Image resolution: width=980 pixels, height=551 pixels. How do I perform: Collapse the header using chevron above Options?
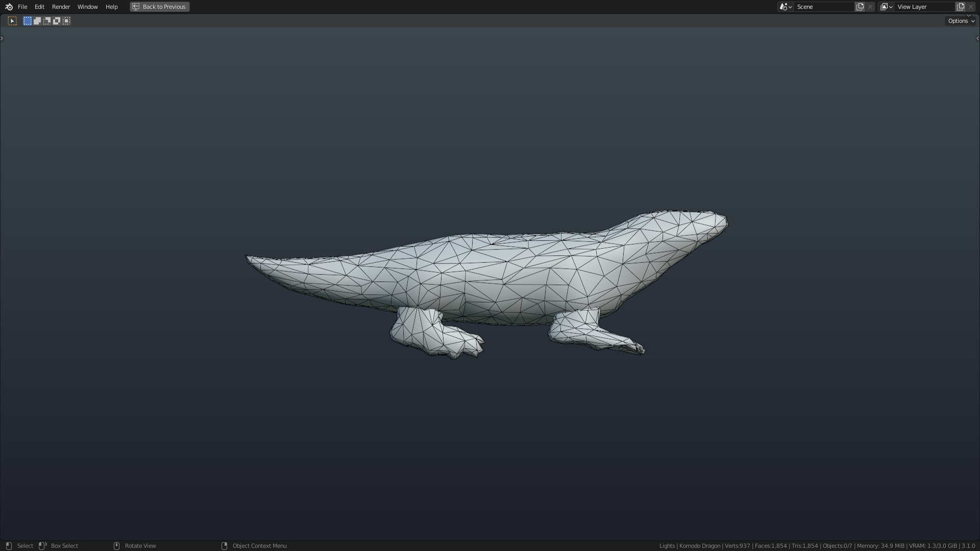pos(969,15)
